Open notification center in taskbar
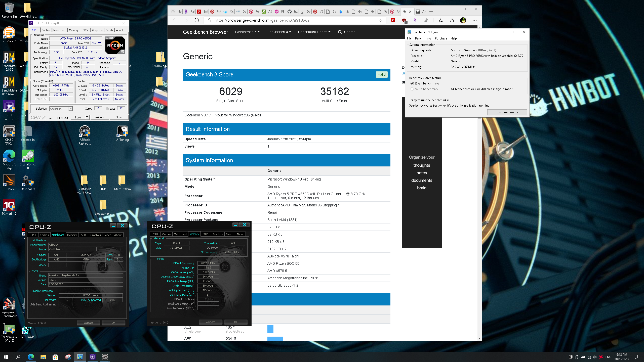The width and height of the screenshot is (644, 362). coord(635,357)
